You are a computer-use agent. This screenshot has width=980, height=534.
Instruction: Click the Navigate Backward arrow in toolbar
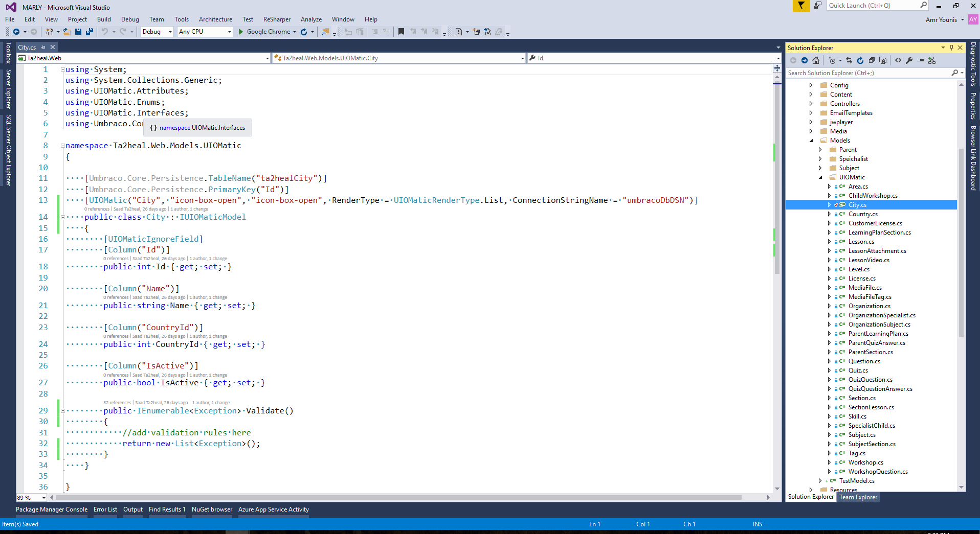pyautogui.click(x=16, y=32)
